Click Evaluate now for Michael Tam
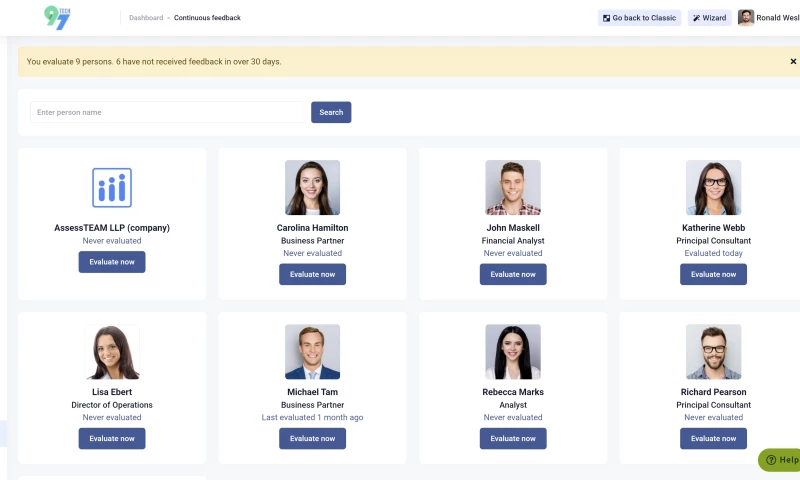 312,438
